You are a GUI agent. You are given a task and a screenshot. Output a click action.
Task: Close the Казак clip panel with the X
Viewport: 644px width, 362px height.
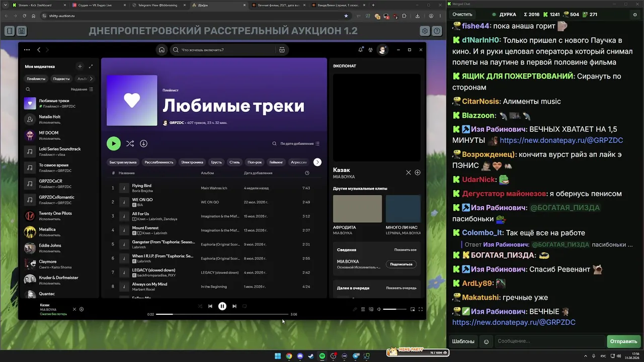pos(409,172)
